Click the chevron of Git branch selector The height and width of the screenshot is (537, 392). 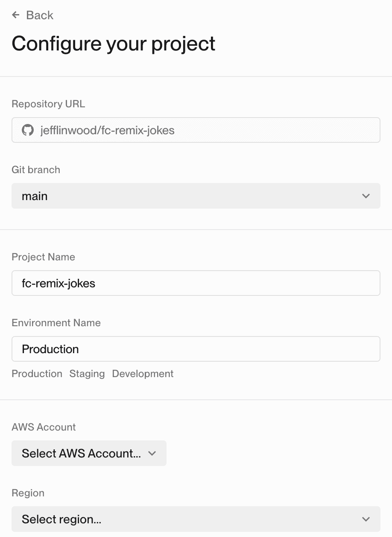366,196
